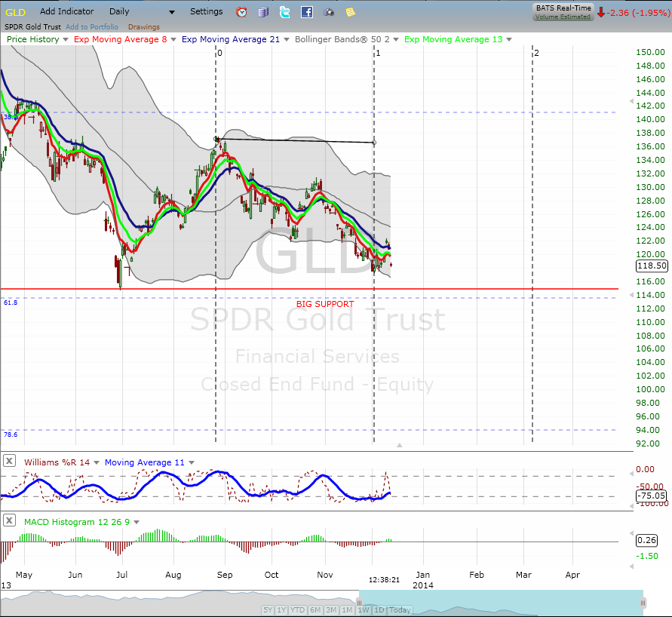This screenshot has width=672, height=617.
Task: Click Add to Portfolio link
Action: 92,26
